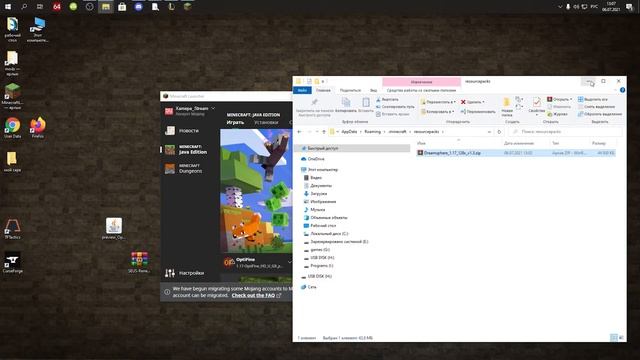This screenshot has width=640, height=360.
Task: Create a new folder with Новая папка
Action: pos(507,107)
